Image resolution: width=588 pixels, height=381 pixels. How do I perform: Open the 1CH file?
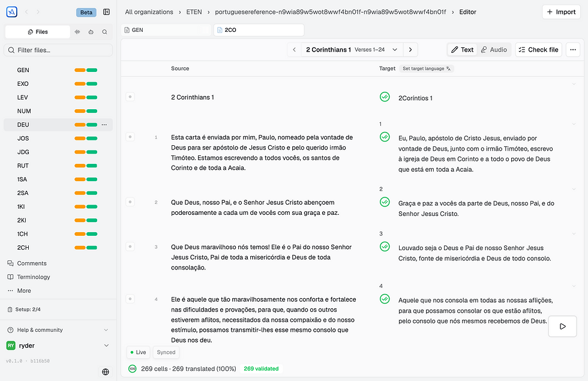coord(58,234)
